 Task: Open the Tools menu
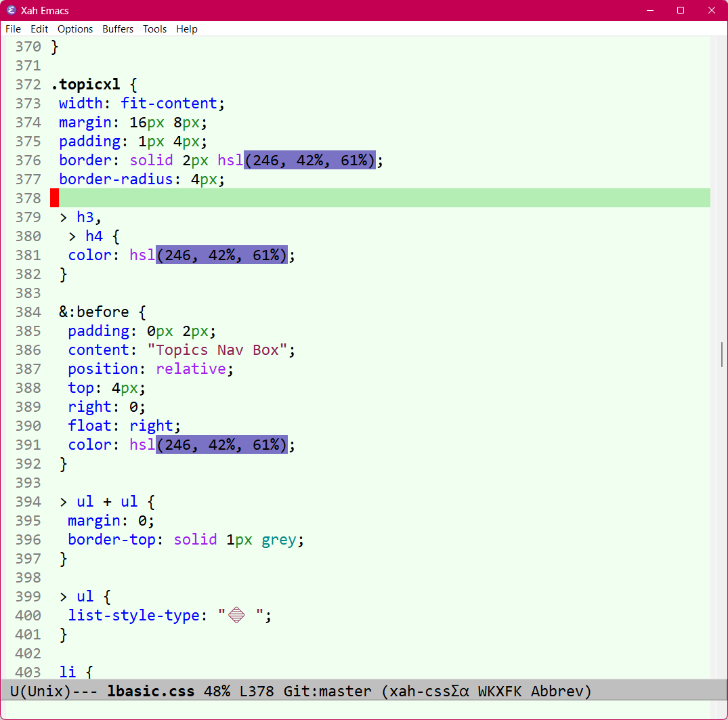[154, 29]
